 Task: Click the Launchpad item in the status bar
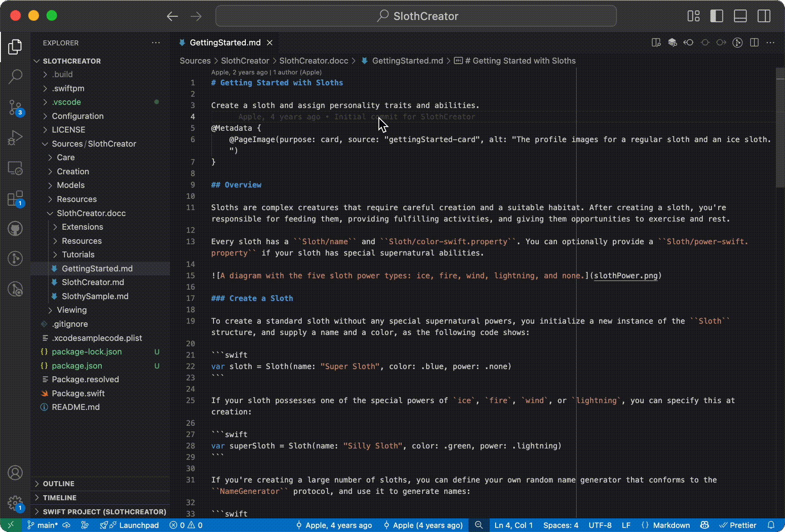click(134, 525)
